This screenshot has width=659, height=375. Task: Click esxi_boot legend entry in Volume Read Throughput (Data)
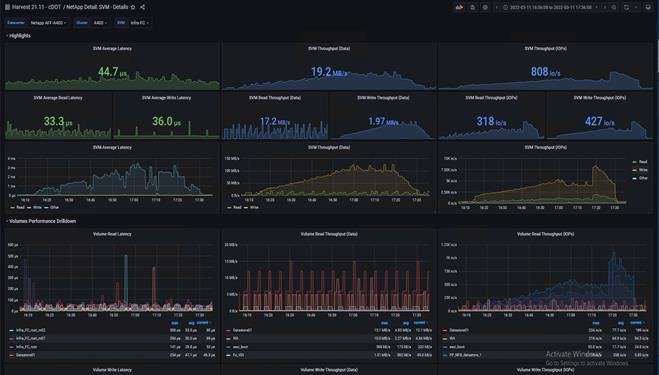point(240,347)
